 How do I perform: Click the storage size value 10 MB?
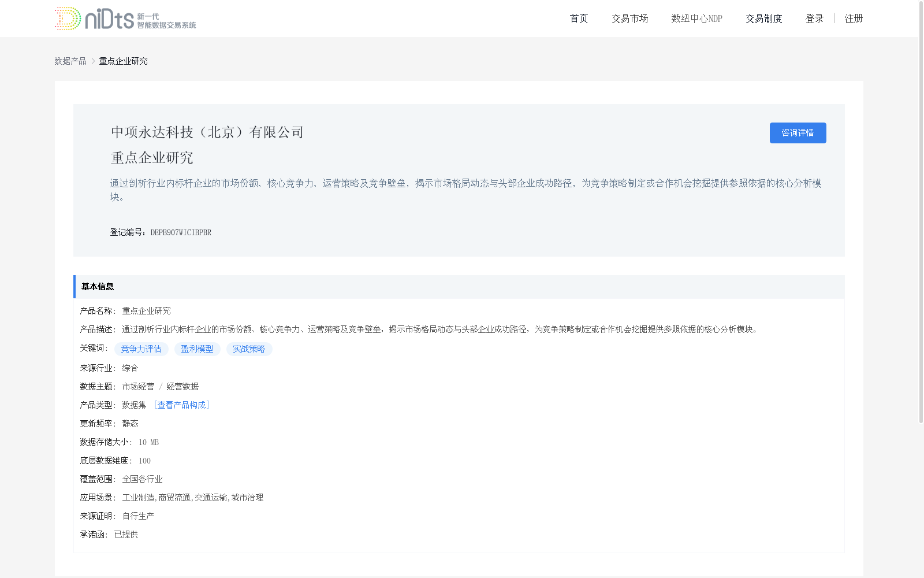coord(148,442)
